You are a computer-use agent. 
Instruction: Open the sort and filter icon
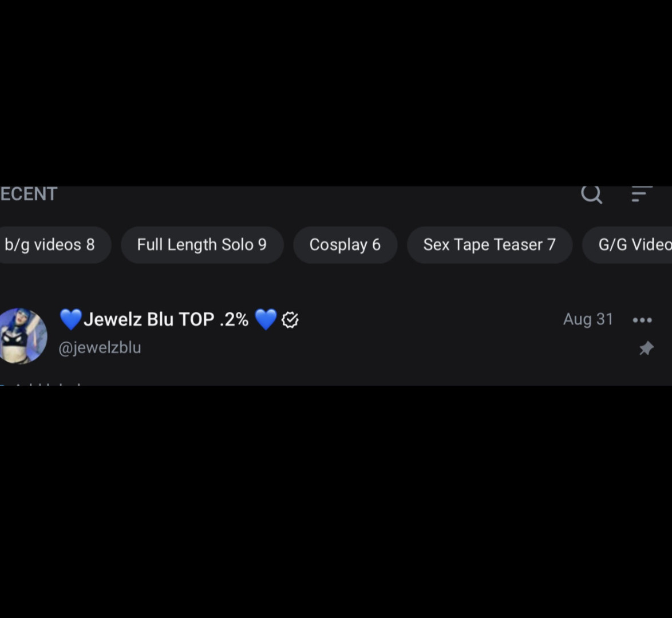(641, 194)
